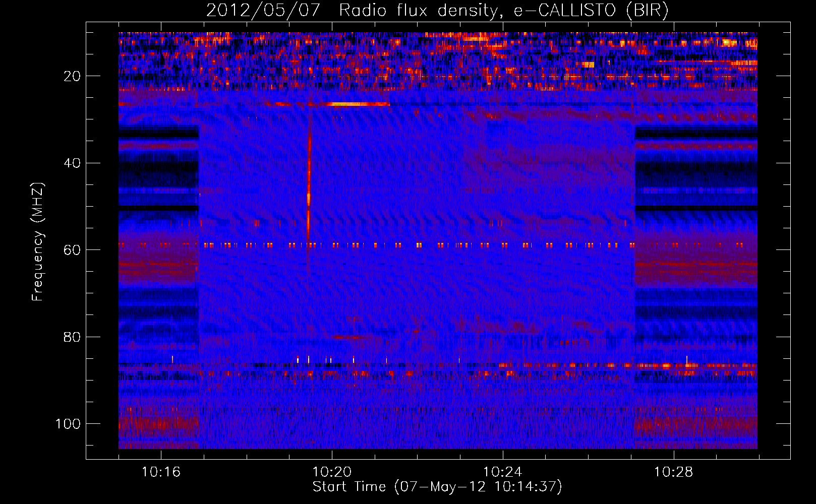This screenshot has width=816, height=504.
Task: Click the plot title '2012/05/07 Radio flux density, e-CALLISTO (BIR)'
Action: tap(437, 10)
